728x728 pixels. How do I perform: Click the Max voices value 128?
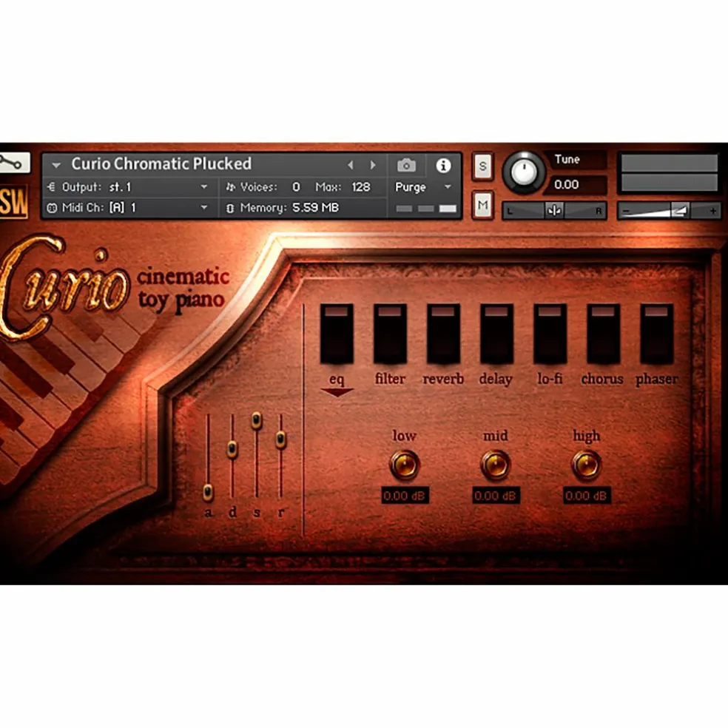pos(361,187)
